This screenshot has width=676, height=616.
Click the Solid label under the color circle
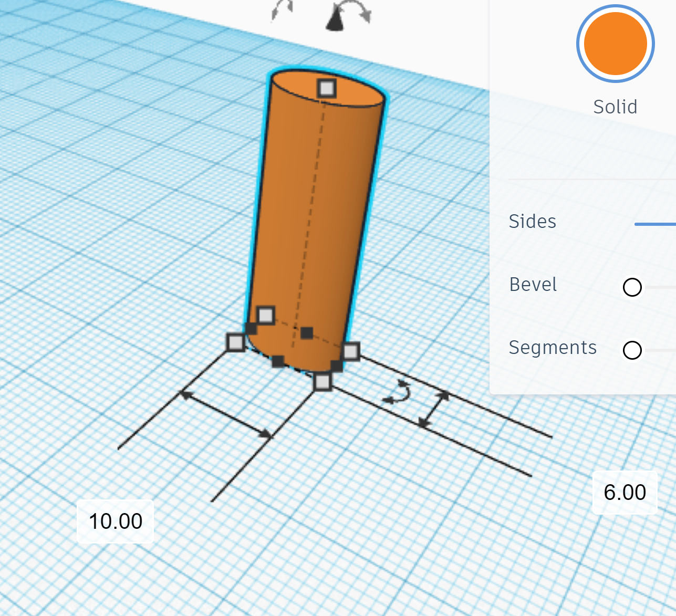pos(615,107)
